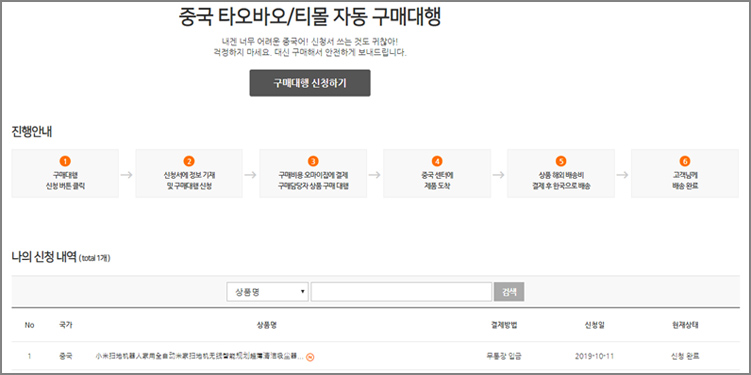The height and width of the screenshot is (375, 751).
Task: Select step 1 구매대행 신청 버튼 클릭 card
Action: pyautogui.click(x=65, y=173)
